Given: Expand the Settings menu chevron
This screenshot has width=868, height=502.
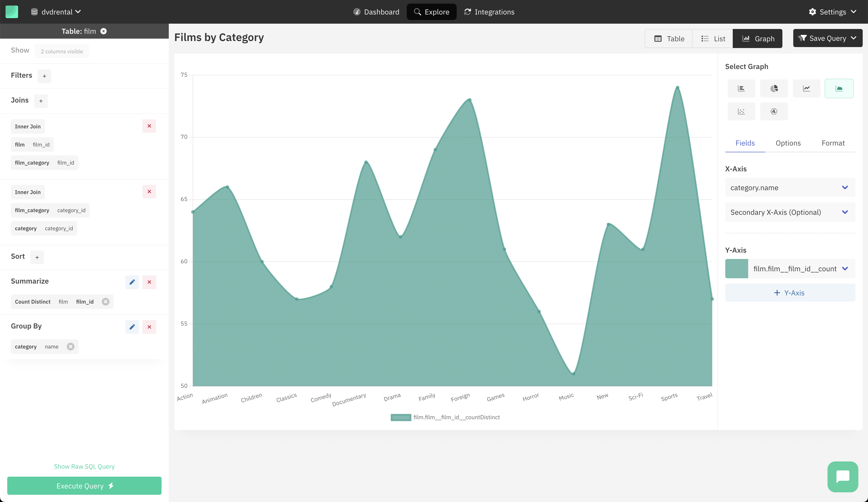Looking at the screenshot, I should pyautogui.click(x=854, y=12).
